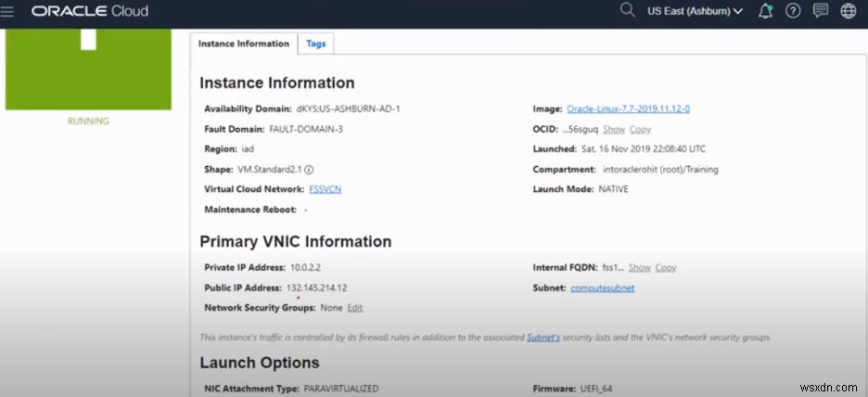The image size is (868, 397).
Task: Switch to the Tags tab
Action: (x=315, y=44)
